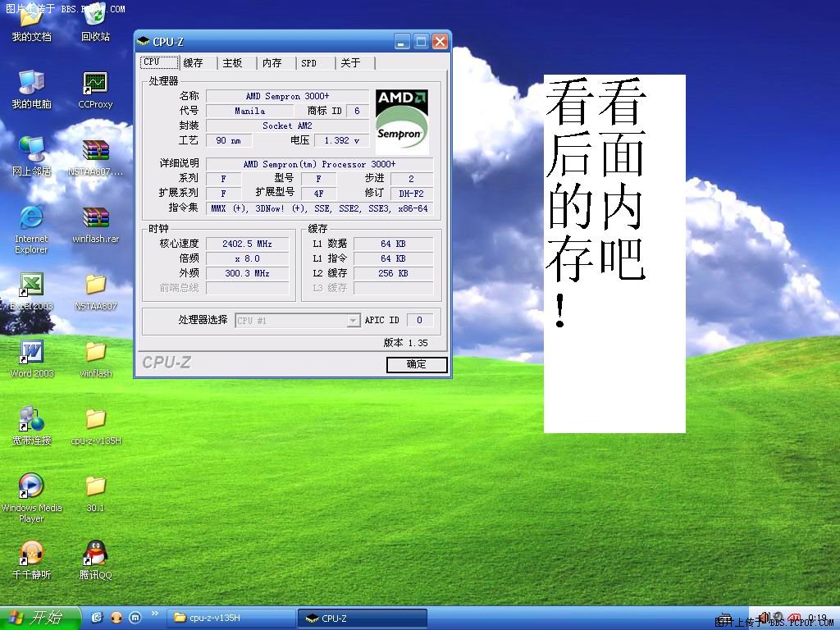Open the 开始 Start menu
Image resolution: width=840 pixels, height=630 pixels.
pyautogui.click(x=39, y=618)
